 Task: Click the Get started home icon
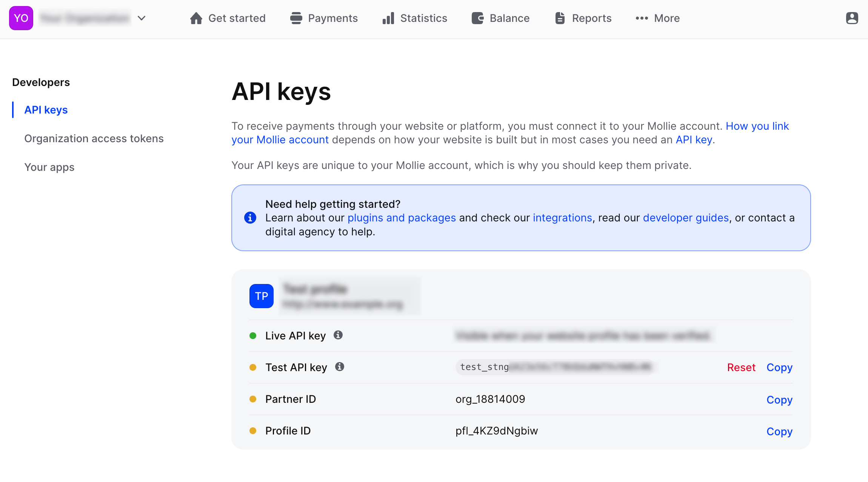196,18
